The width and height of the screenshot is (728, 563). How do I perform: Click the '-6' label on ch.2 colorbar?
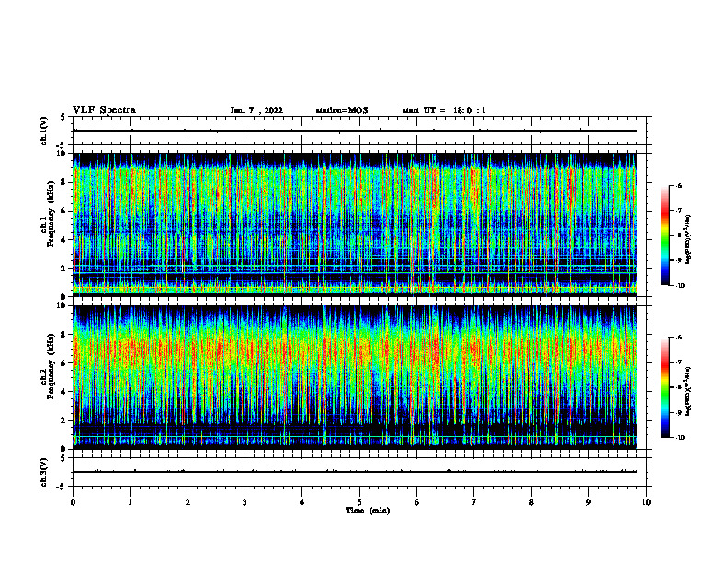tap(678, 338)
